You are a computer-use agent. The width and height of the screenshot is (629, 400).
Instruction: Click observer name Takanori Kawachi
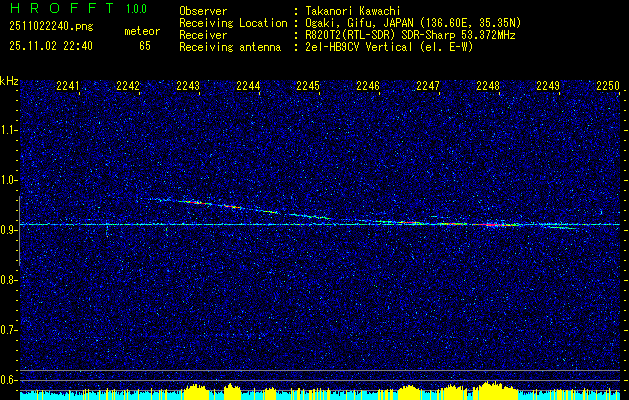pos(351,11)
